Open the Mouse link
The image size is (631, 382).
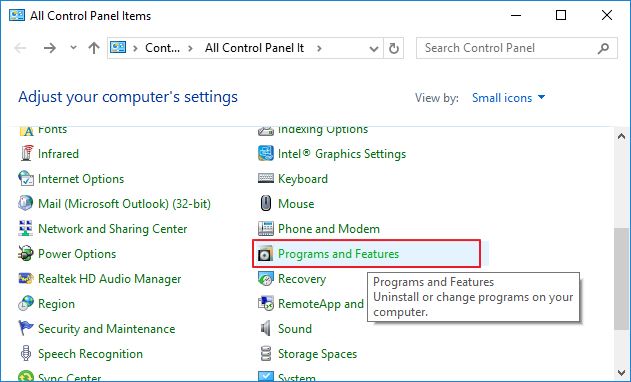coord(296,204)
